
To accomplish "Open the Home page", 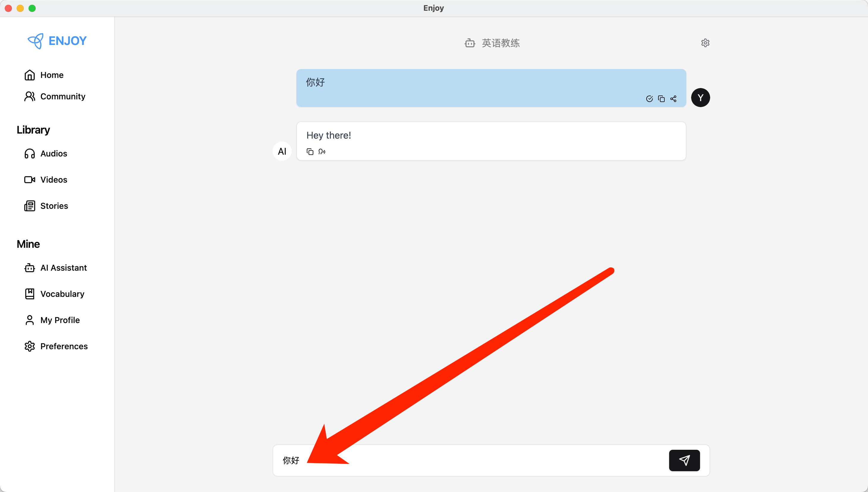I will [x=51, y=75].
